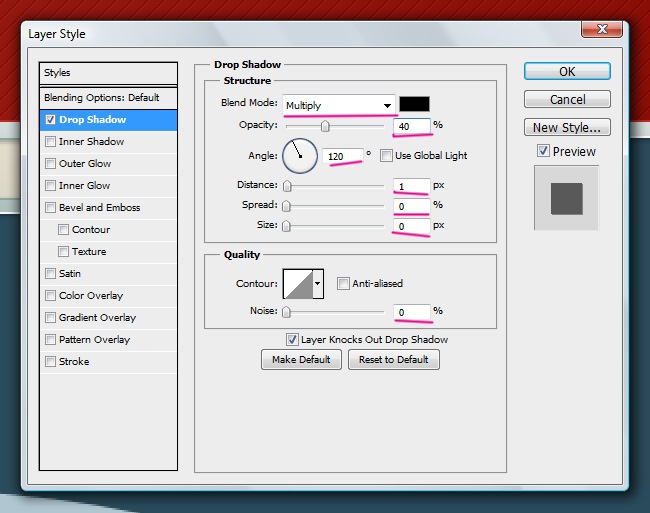Click the Distance value input field

(x=411, y=185)
